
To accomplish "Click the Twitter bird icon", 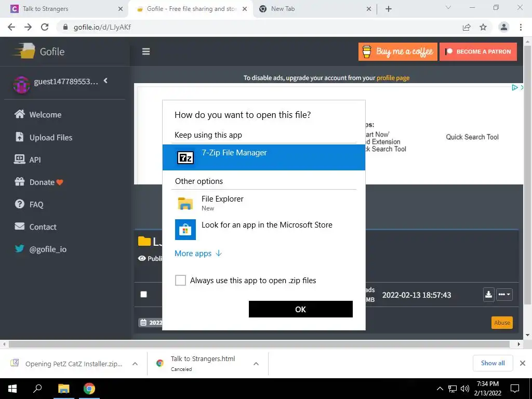I will (20, 248).
